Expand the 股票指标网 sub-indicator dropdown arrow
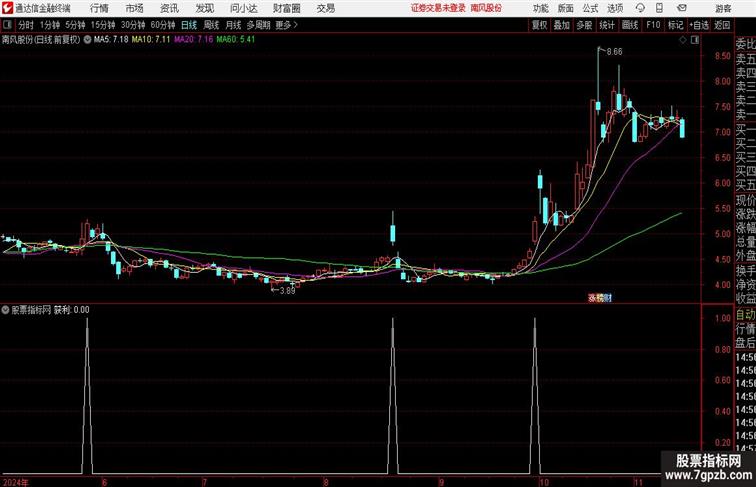 pyautogui.click(x=5, y=310)
